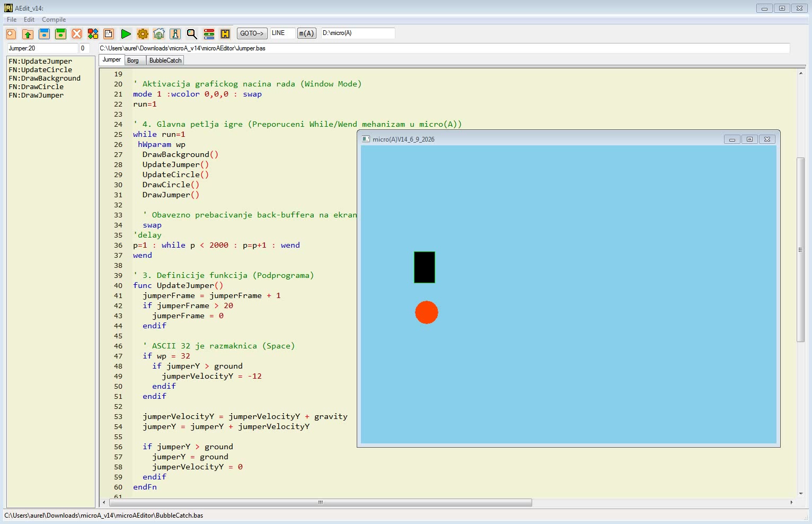Image resolution: width=812 pixels, height=524 pixels.
Task: Click the scroll-down arrow of the code editor
Action: click(800, 493)
